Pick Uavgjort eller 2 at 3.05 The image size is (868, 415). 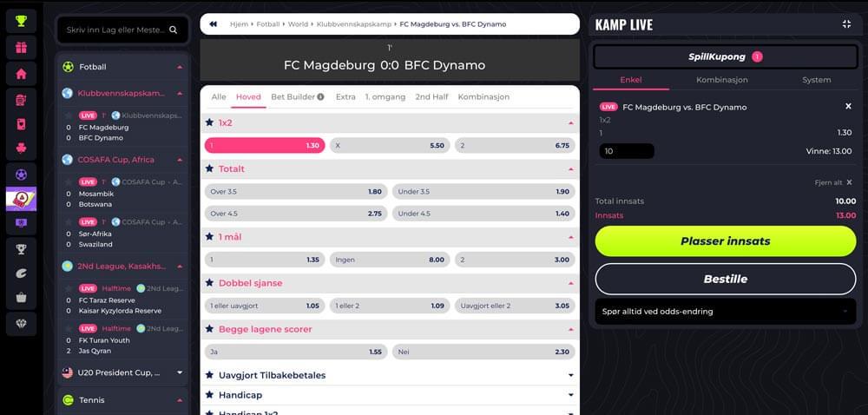pos(515,306)
